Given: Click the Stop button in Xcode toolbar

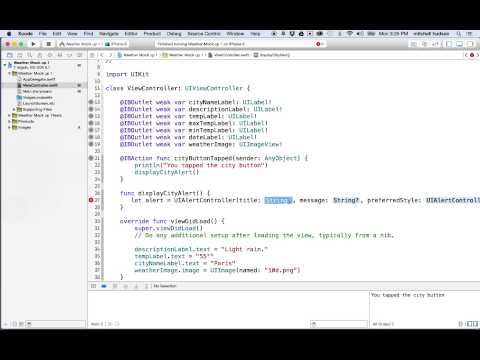Looking at the screenshot, I should tap(48, 44).
